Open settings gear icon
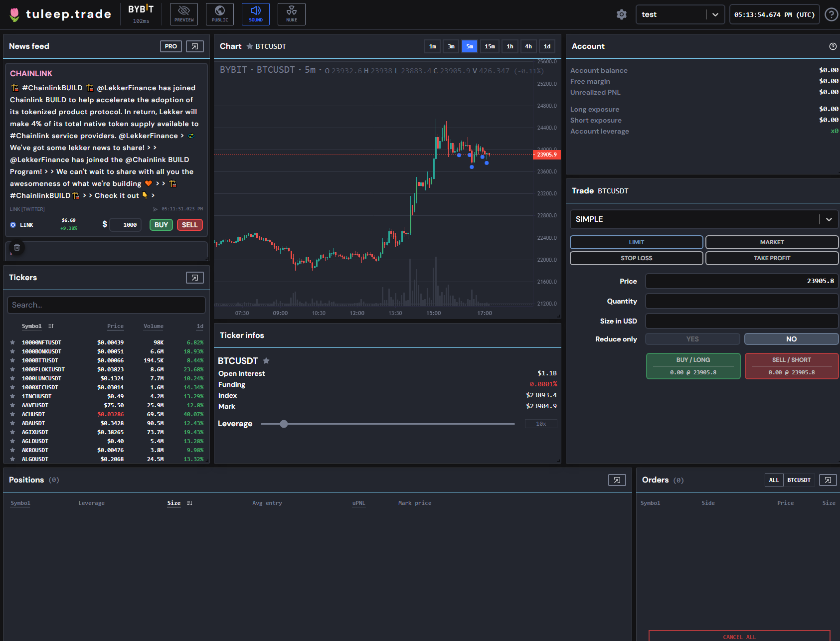840x641 pixels. pyautogui.click(x=622, y=14)
